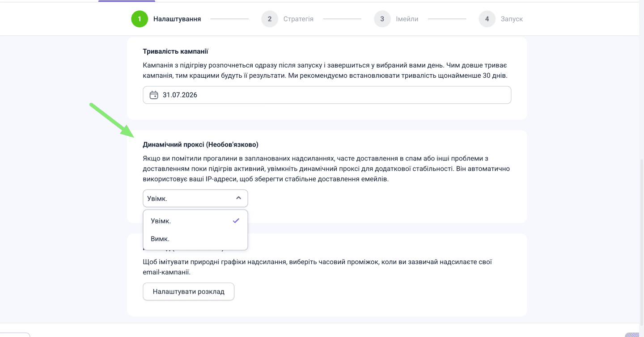This screenshot has height=337, width=644.
Task: Jump to the Запуск step
Action: click(512, 19)
